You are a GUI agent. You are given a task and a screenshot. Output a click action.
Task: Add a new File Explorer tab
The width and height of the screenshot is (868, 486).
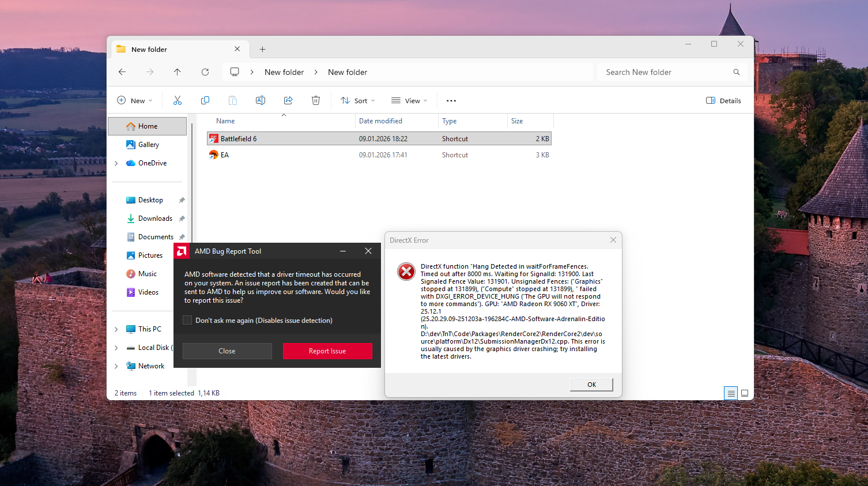(x=262, y=50)
